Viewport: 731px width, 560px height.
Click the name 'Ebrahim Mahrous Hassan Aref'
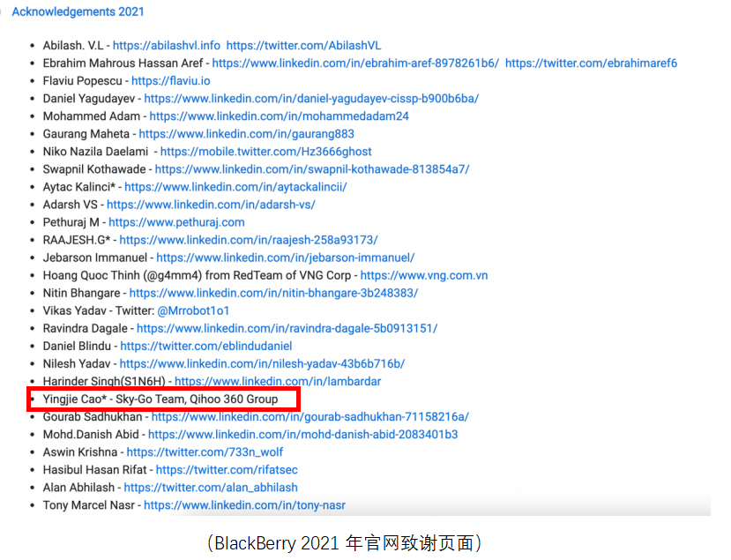pyautogui.click(x=123, y=63)
